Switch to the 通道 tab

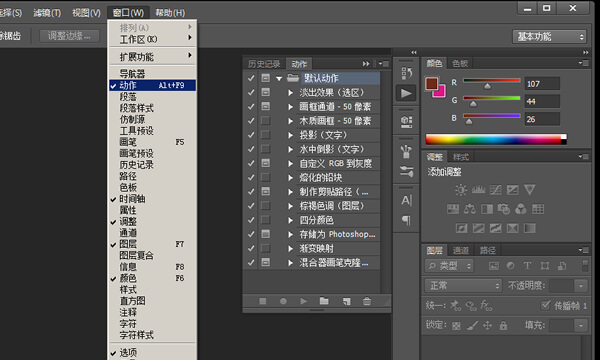pos(461,250)
